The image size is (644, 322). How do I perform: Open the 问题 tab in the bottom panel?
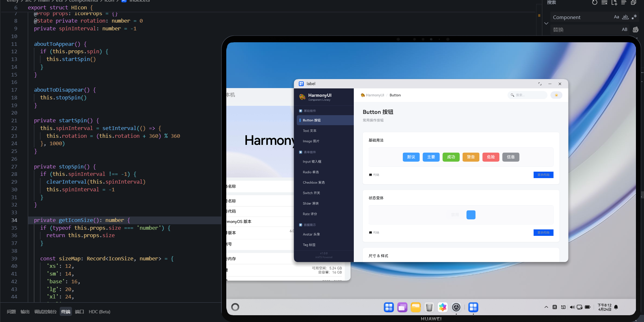click(x=11, y=312)
